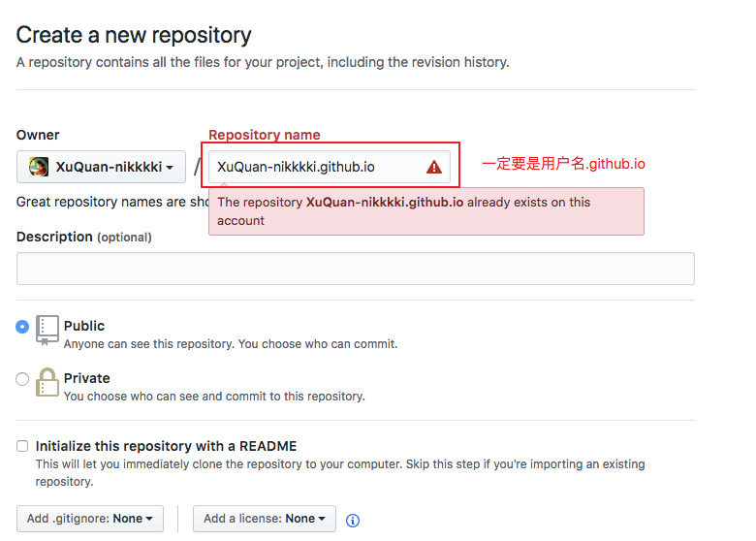Click inside the Repository name field
The image size is (756, 541).
pos(315,167)
